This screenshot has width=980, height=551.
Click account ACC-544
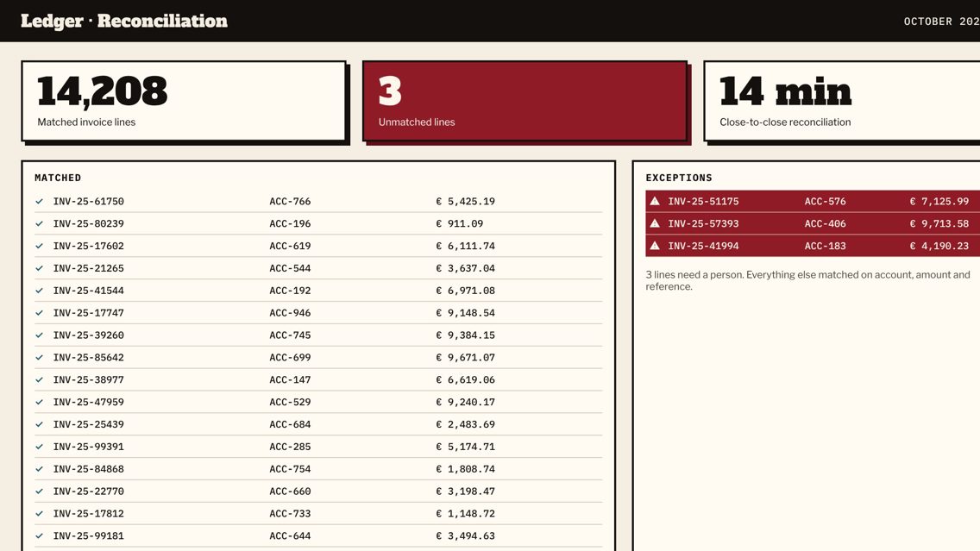click(x=290, y=268)
